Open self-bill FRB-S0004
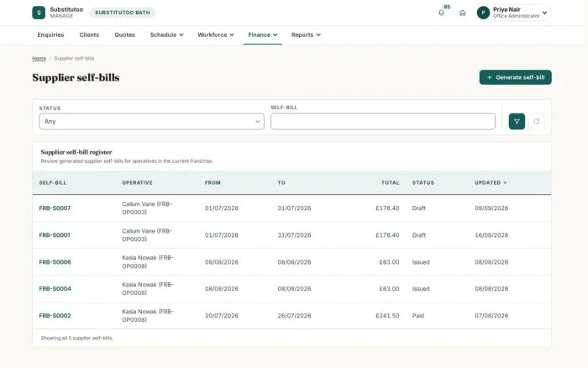588x368 pixels. 55,289
